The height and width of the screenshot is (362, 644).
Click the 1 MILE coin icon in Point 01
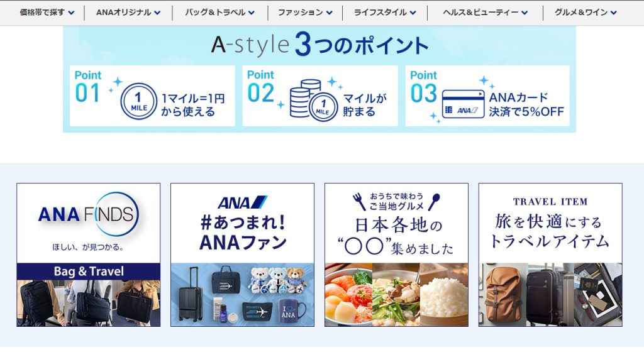(x=138, y=101)
